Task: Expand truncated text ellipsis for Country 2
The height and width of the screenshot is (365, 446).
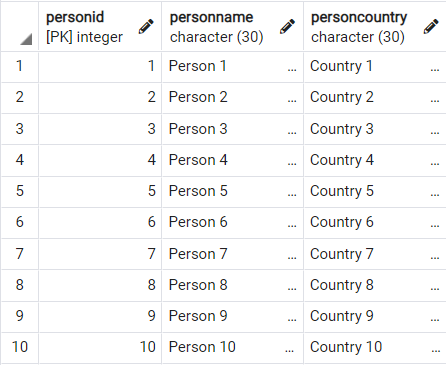Action: (x=435, y=101)
